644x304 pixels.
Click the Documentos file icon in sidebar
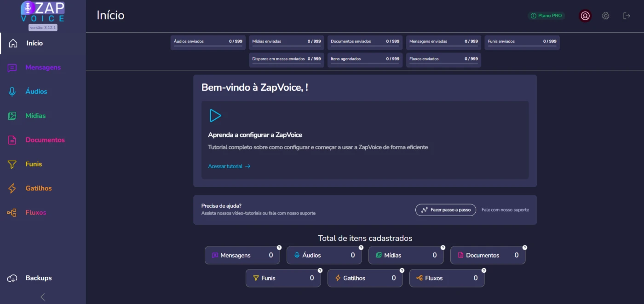coord(12,140)
